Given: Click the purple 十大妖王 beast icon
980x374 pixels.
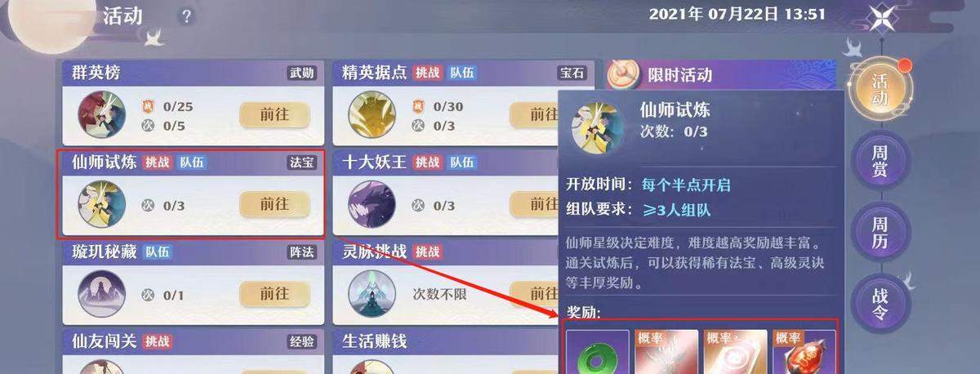Looking at the screenshot, I should tap(372, 204).
